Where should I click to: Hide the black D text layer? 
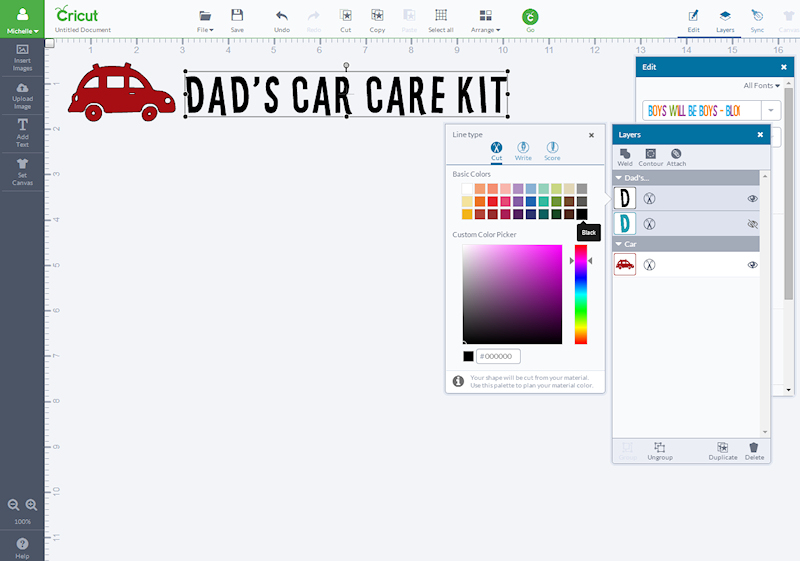pyautogui.click(x=753, y=198)
